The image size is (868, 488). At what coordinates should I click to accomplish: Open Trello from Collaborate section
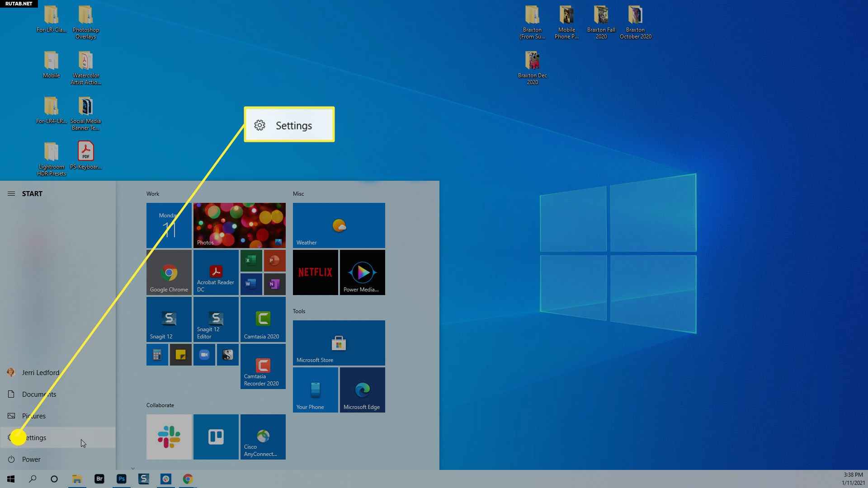(216, 436)
